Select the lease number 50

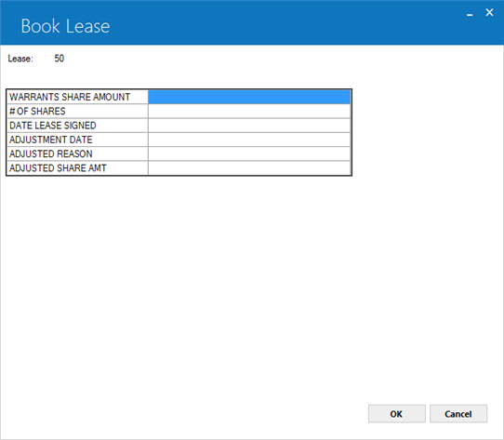click(x=60, y=59)
